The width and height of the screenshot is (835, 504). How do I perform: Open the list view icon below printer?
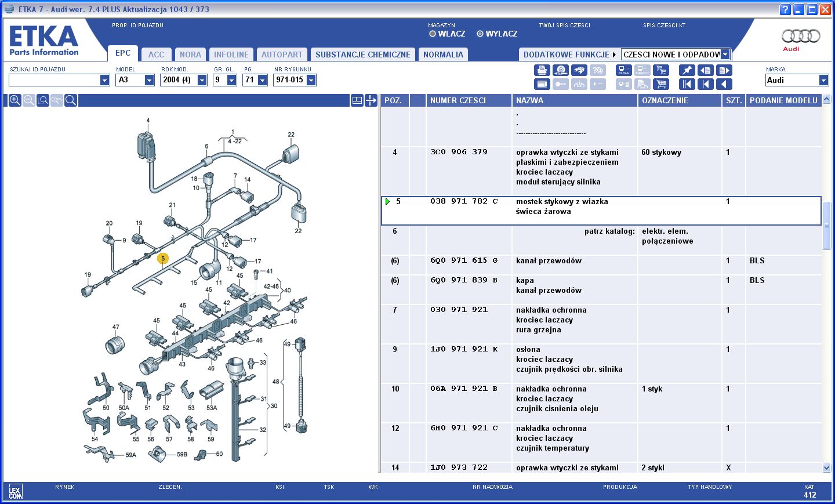pos(542,84)
